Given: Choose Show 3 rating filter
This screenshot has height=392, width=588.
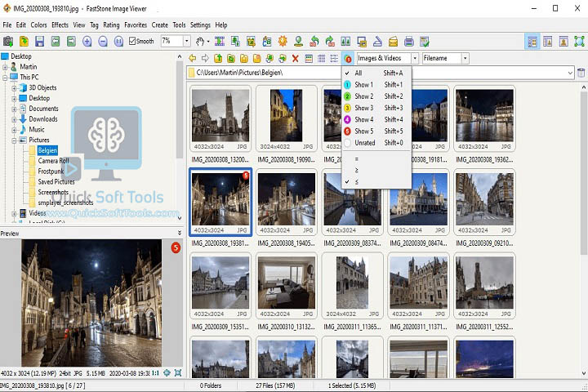Looking at the screenshot, I should click(x=376, y=108).
